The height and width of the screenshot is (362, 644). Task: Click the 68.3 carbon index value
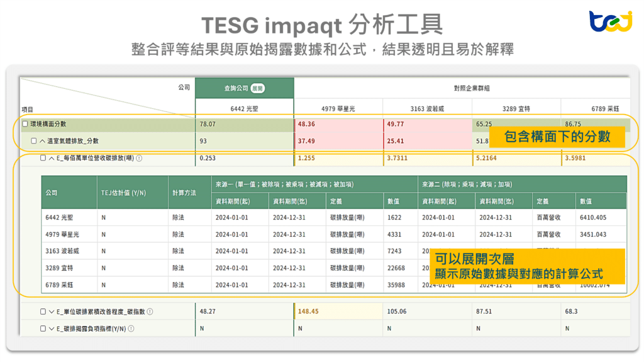click(571, 312)
